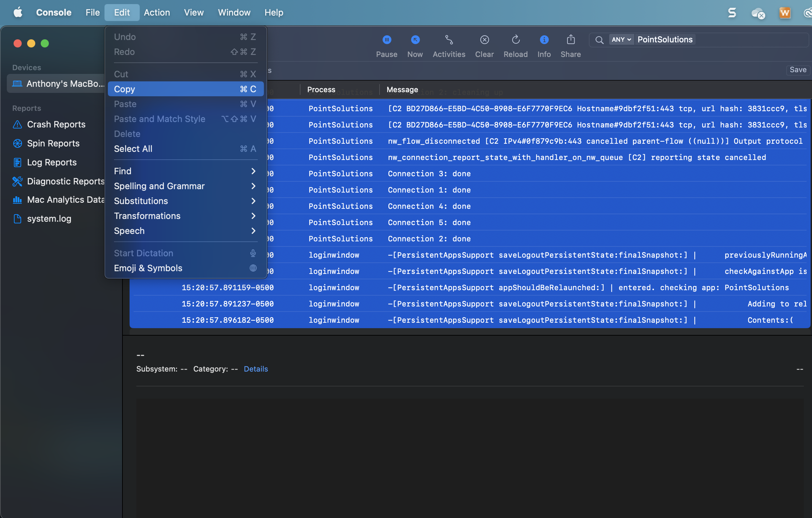This screenshot has width=812, height=518.
Task: Click the cloud sync status icon
Action: [x=758, y=14]
